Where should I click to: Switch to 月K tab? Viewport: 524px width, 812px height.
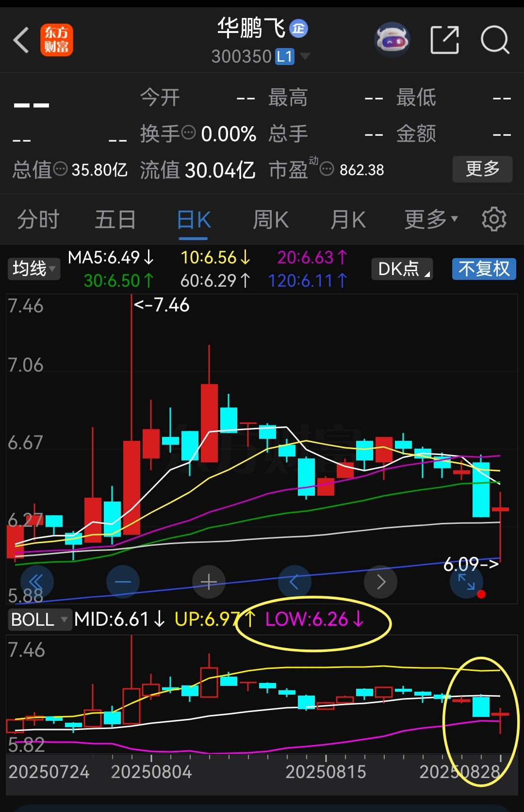pos(348,220)
